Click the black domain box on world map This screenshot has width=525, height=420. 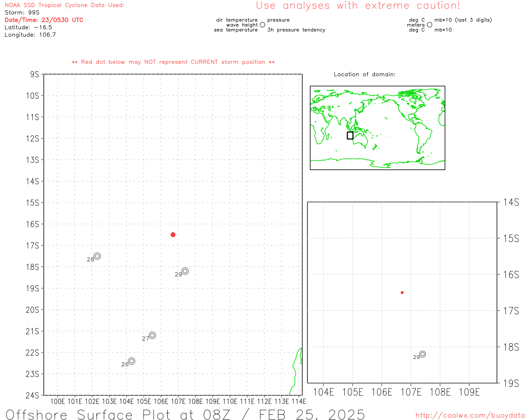coord(350,135)
